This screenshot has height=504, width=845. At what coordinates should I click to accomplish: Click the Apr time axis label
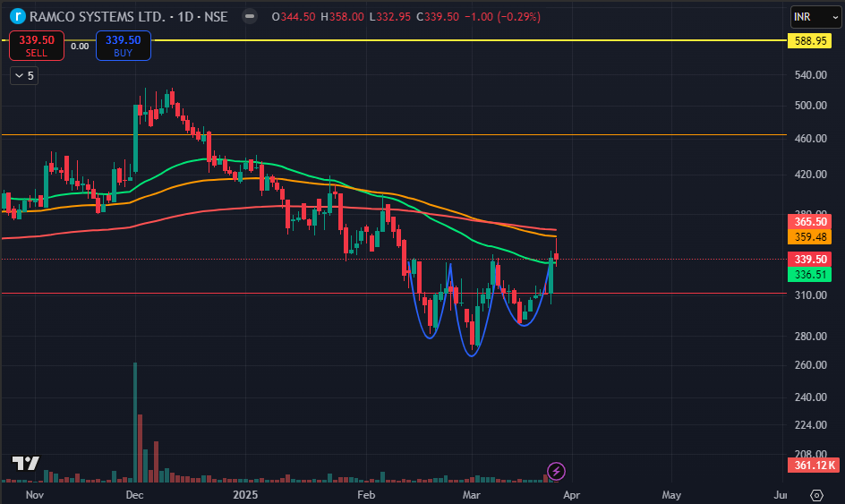point(571,495)
